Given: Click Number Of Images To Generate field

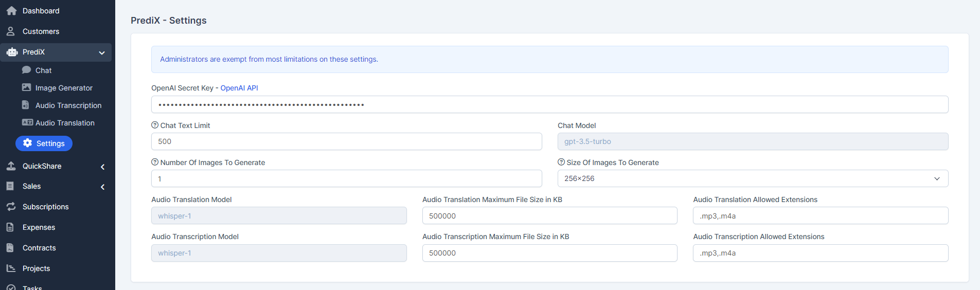Looking at the screenshot, I should (346, 178).
